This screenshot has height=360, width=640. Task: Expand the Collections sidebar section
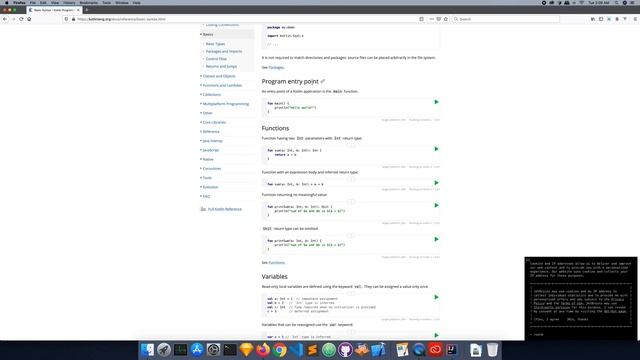click(211, 94)
